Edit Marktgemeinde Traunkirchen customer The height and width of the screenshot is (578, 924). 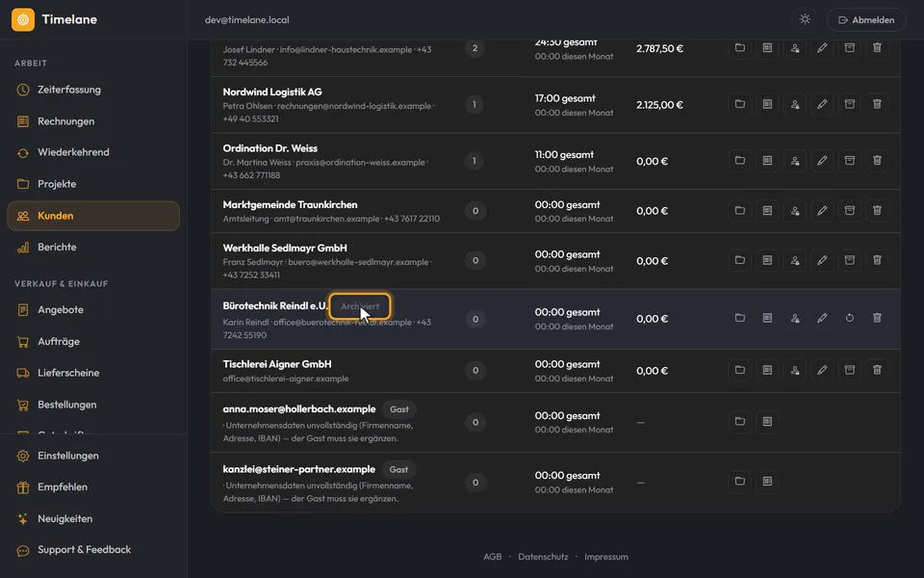click(x=822, y=211)
